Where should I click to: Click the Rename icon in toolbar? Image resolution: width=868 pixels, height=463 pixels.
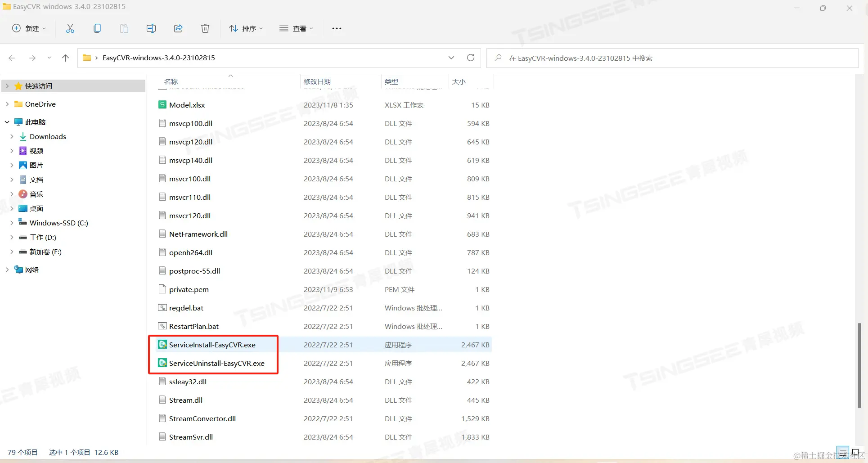coord(151,28)
